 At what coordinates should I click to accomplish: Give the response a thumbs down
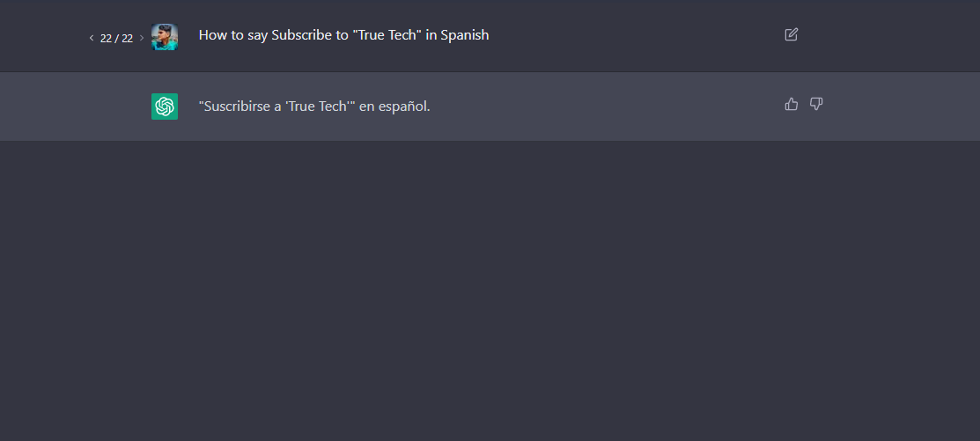[816, 104]
